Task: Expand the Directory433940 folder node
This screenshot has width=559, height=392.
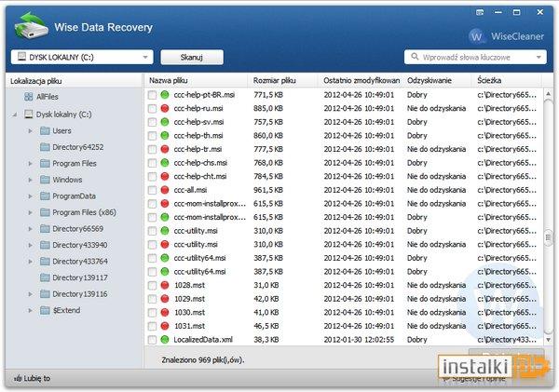Action: (x=31, y=245)
